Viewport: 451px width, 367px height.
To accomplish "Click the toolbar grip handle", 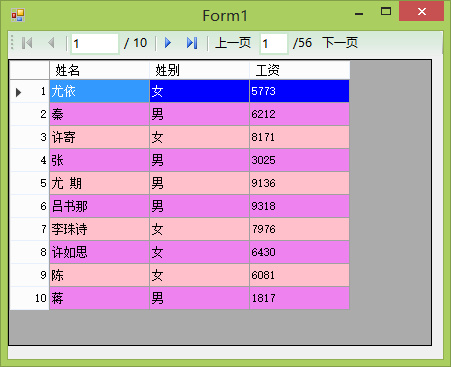I will [12, 43].
